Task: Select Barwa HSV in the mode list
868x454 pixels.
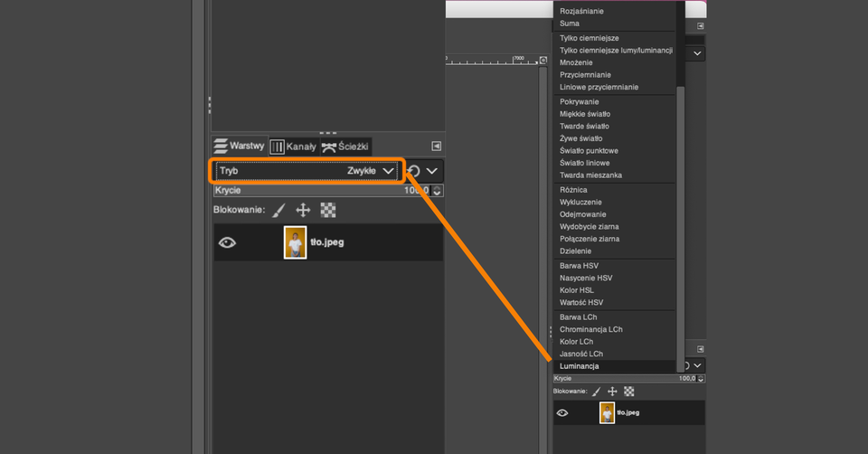Action: [x=579, y=266]
